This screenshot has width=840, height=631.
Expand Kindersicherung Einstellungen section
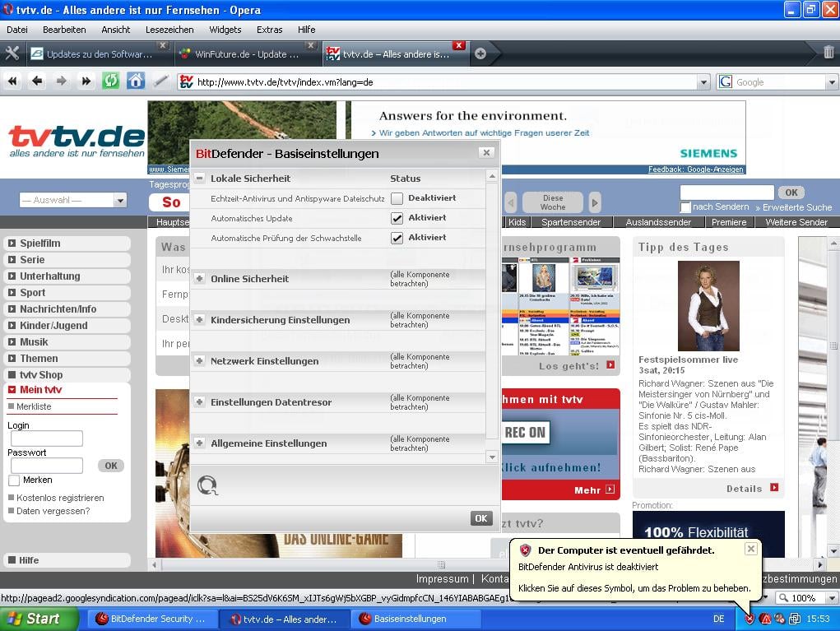click(x=200, y=320)
